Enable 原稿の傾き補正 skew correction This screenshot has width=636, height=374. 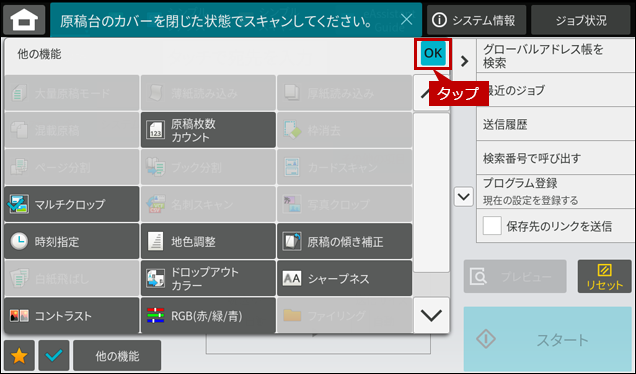click(344, 241)
